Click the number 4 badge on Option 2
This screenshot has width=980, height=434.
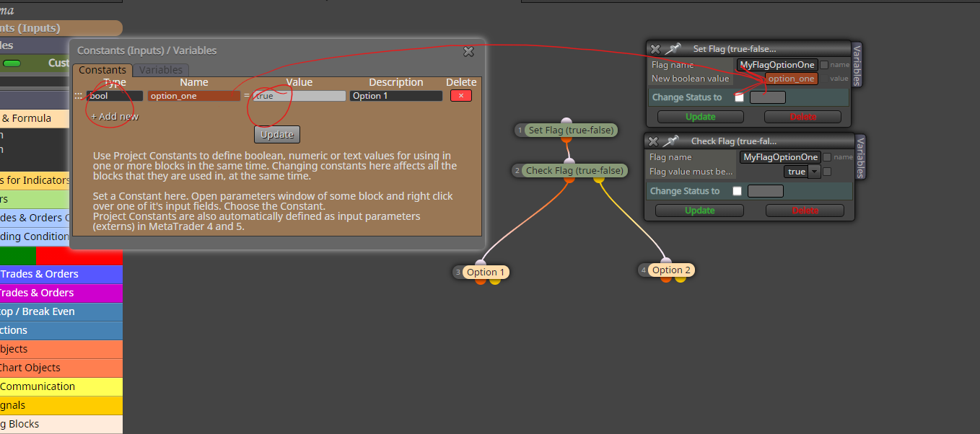pyautogui.click(x=643, y=270)
